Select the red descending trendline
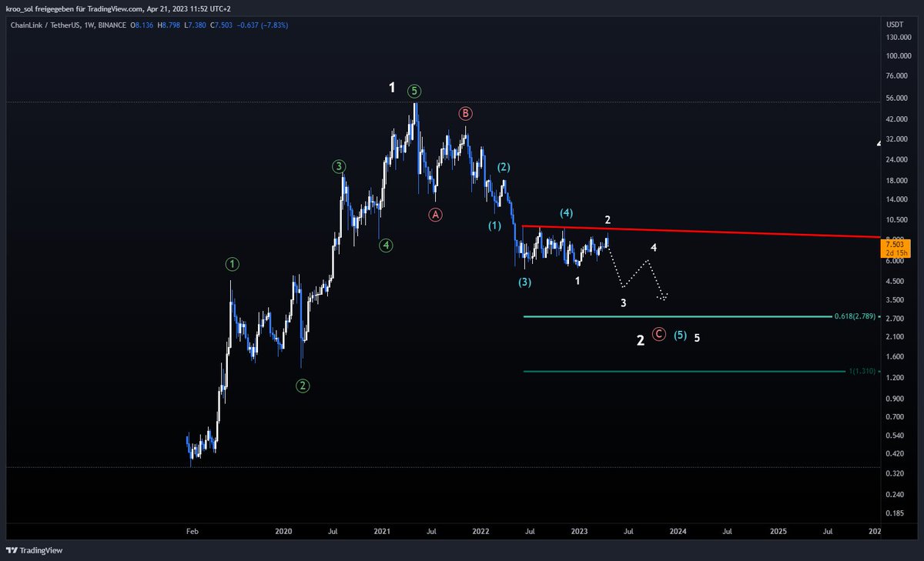924x561 pixels. 700,232
